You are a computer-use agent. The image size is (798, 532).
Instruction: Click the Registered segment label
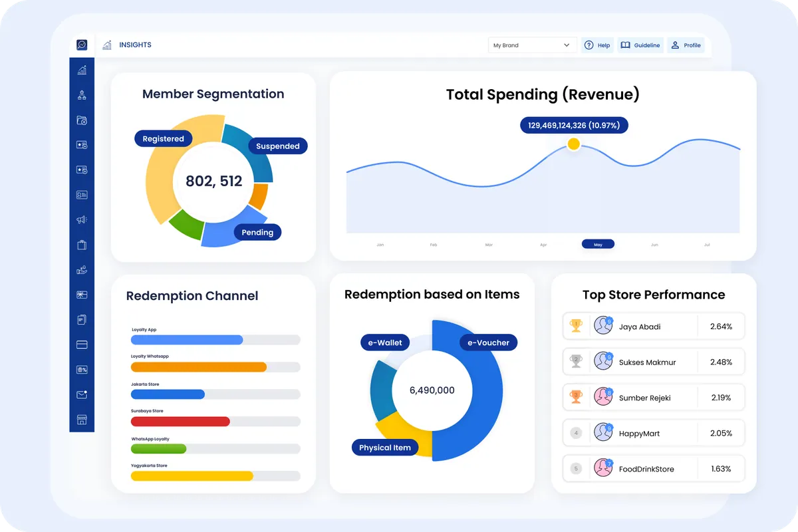coord(163,139)
